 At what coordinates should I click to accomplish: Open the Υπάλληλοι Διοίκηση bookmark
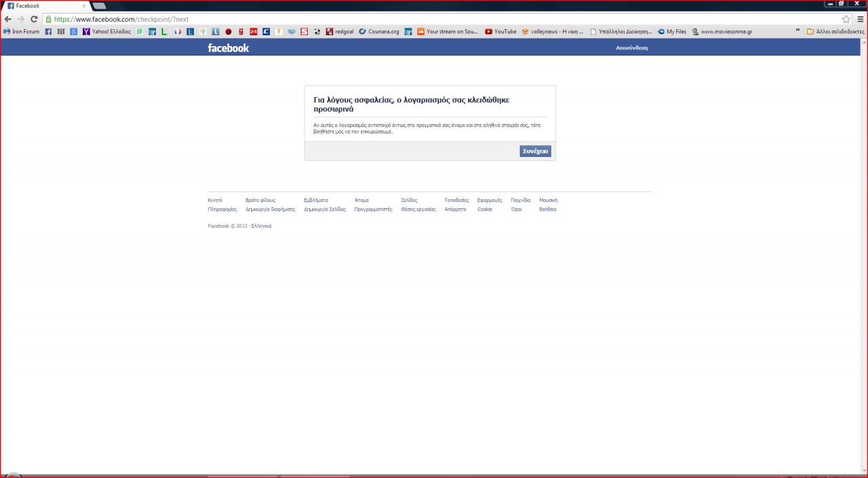tap(621, 31)
